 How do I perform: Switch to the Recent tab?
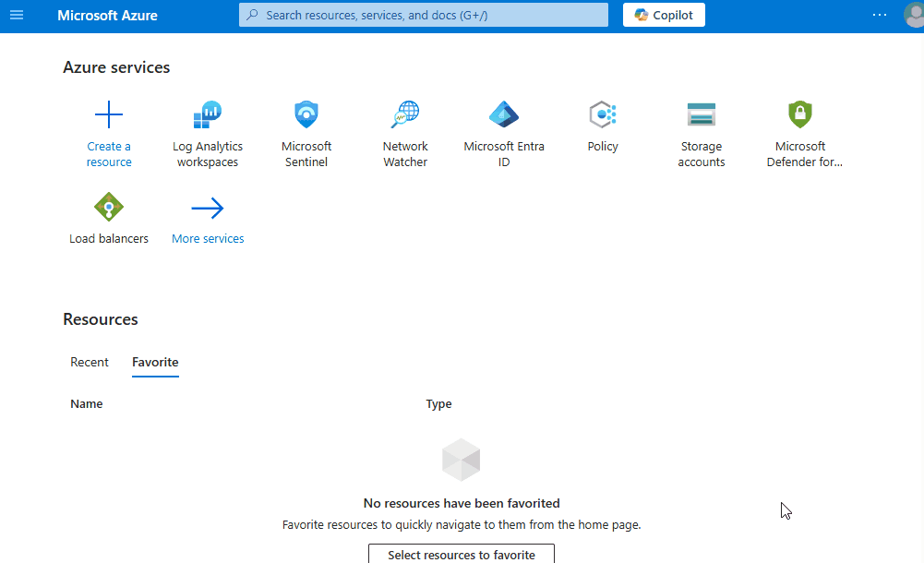[x=90, y=362]
